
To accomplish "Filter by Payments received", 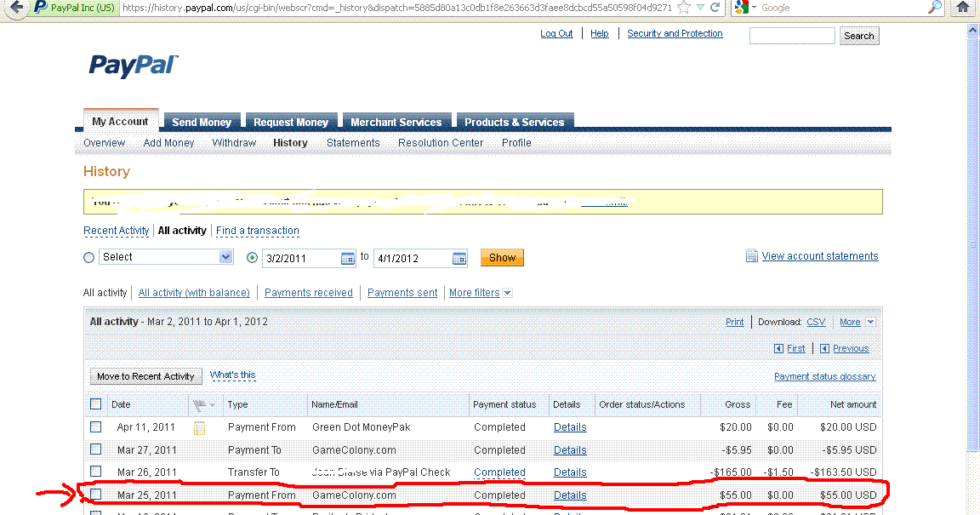I will (x=308, y=293).
